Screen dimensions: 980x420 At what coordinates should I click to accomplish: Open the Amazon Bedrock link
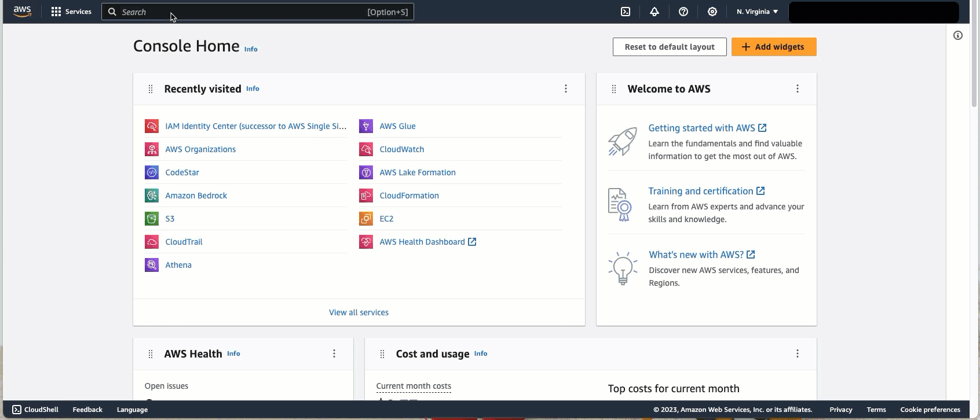click(x=196, y=196)
